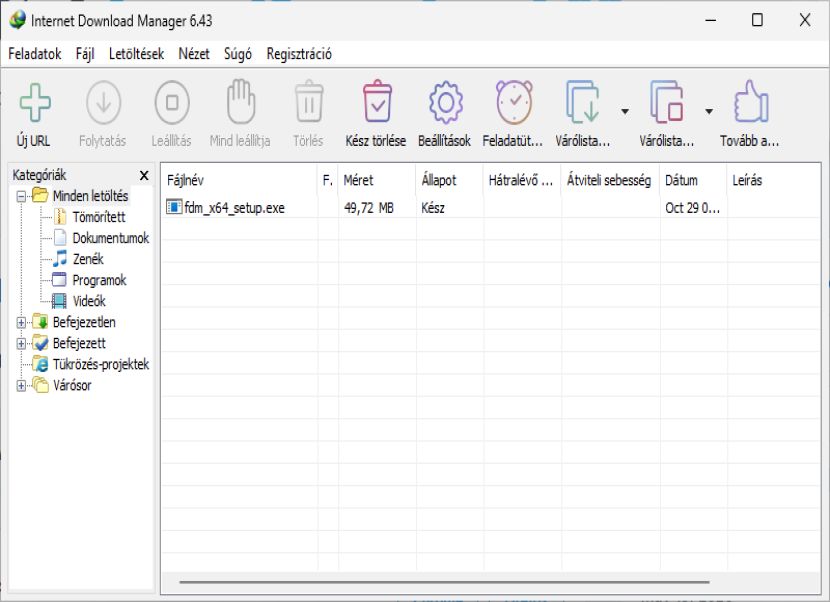The height and width of the screenshot is (602, 830).
Task: Sort by the Hátralévő column header
Action: click(522, 181)
